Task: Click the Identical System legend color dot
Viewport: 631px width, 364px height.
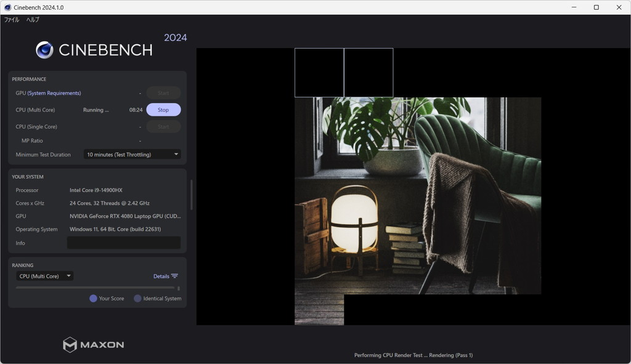Action: (x=137, y=299)
